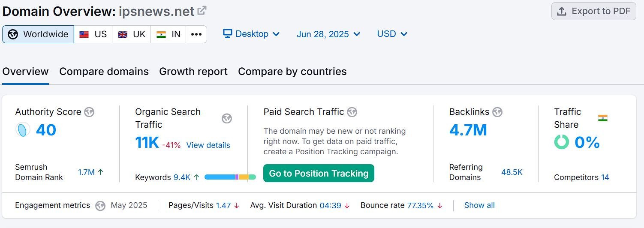Select the UK country option
The width and height of the screenshot is (644, 228).
click(132, 34)
